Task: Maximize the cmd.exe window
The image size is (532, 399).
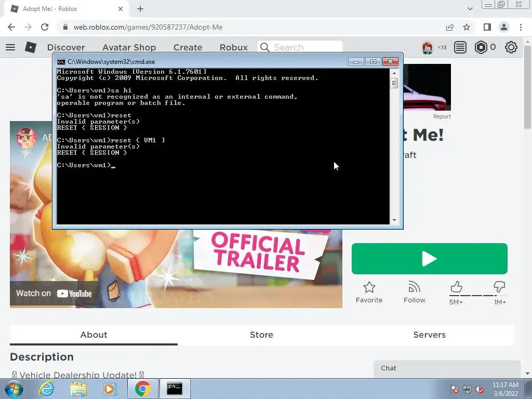Action: [373, 62]
